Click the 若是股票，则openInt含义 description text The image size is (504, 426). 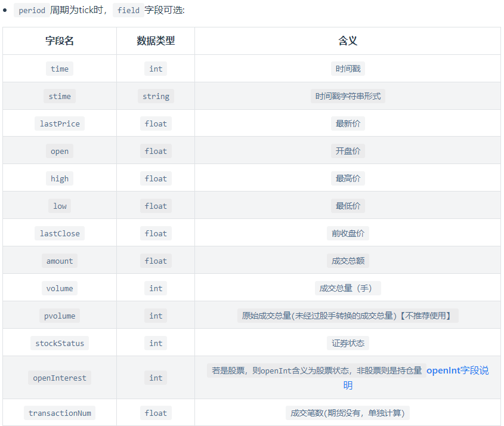[x=317, y=371]
